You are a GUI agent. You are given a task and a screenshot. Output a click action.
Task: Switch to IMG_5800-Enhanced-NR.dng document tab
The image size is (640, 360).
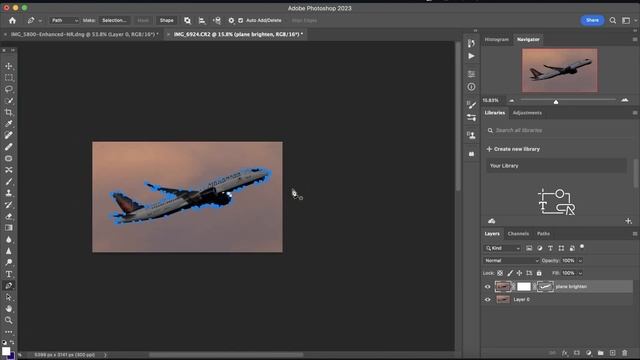pos(84,34)
